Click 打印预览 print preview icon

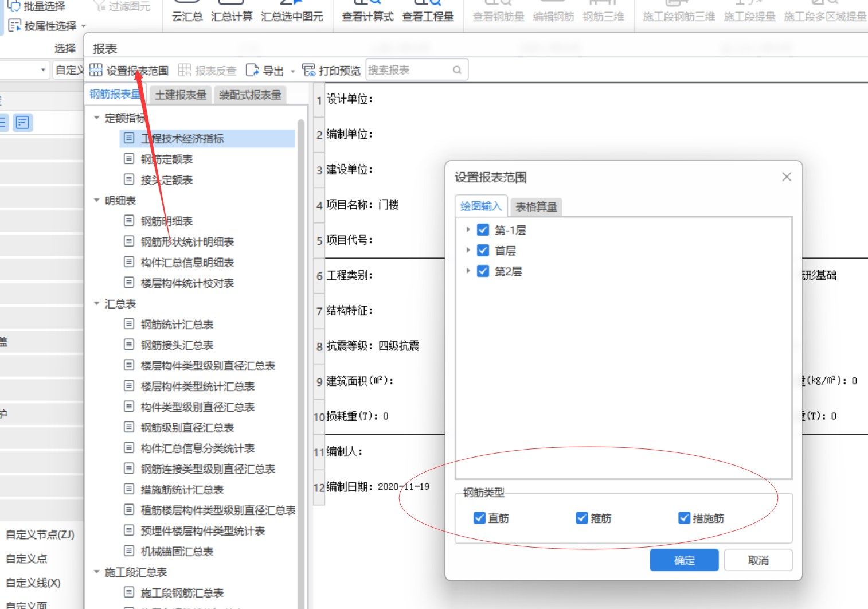click(308, 71)
